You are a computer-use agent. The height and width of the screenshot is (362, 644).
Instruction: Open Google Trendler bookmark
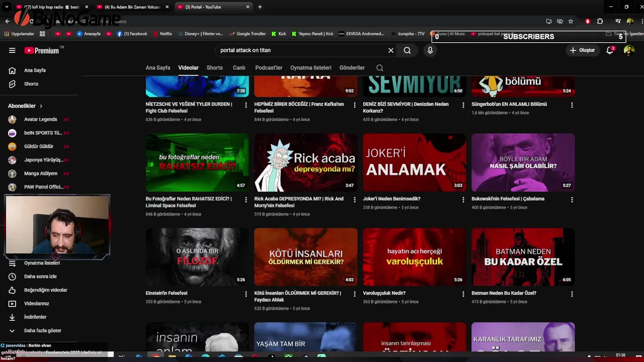tap(248, 34)
